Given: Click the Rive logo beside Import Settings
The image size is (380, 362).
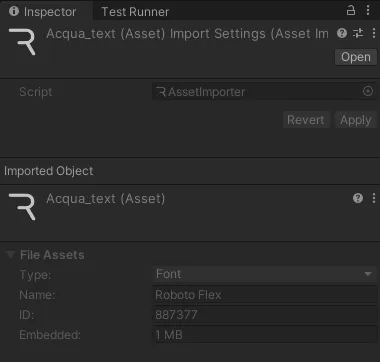Looking at the screenshot, I should point(22,42).
